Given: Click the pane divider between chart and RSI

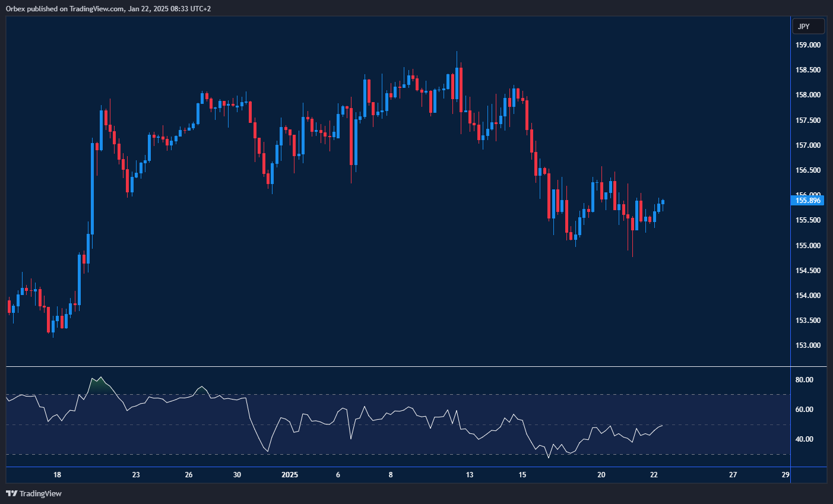Looking at the screenshot, I should click(392, 366).
